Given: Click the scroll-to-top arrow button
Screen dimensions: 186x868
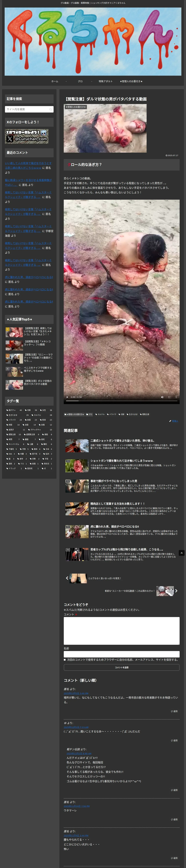Looking at the screenshot, I should (x=182, y=553).
